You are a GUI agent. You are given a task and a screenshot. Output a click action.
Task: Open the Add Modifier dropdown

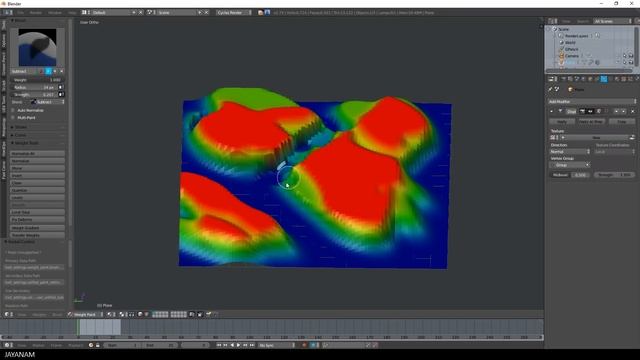pyautogui.click(x=592, y=101)
